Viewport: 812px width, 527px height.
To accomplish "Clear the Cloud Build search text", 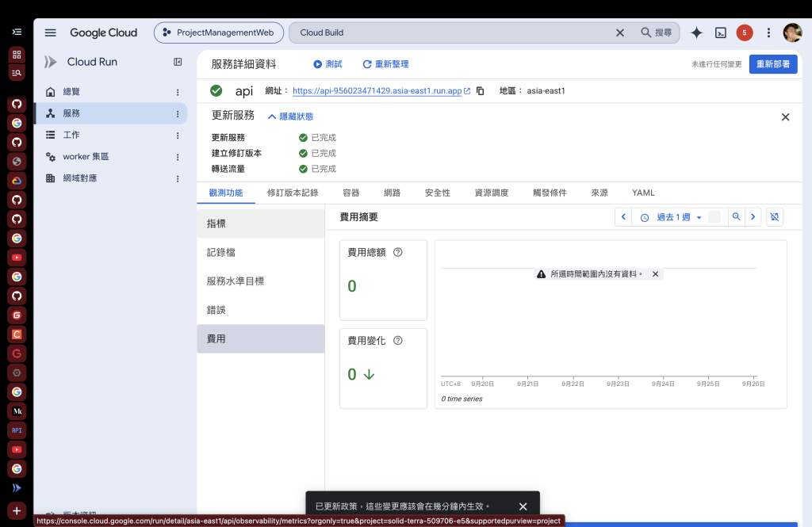I will pos(620,32).
